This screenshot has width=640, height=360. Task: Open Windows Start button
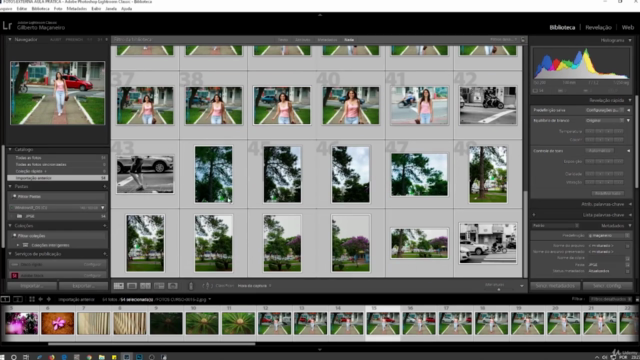[2, 357]
